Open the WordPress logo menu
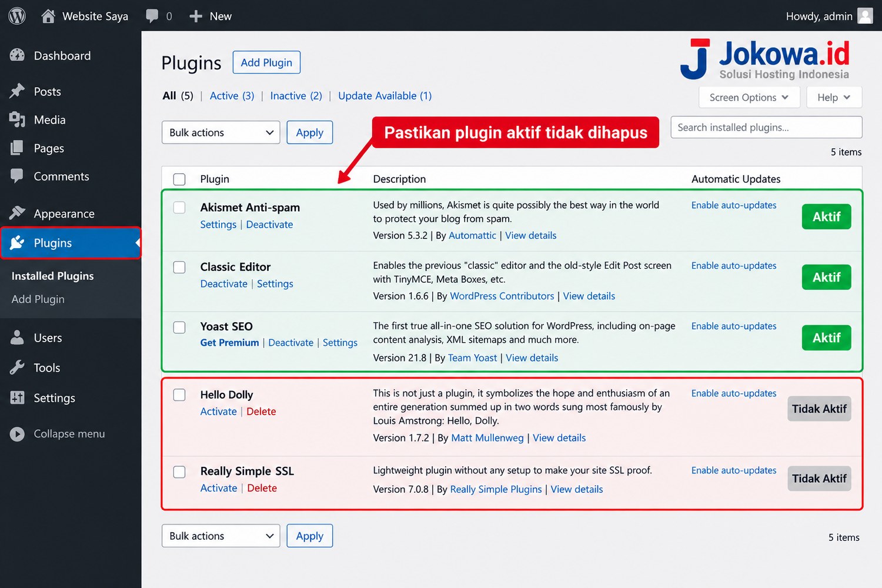This screenshot has height=588, width=882. [x=17, y=16]
